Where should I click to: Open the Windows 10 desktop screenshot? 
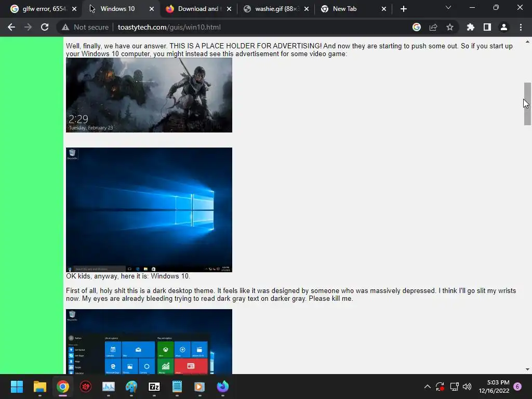149,210
